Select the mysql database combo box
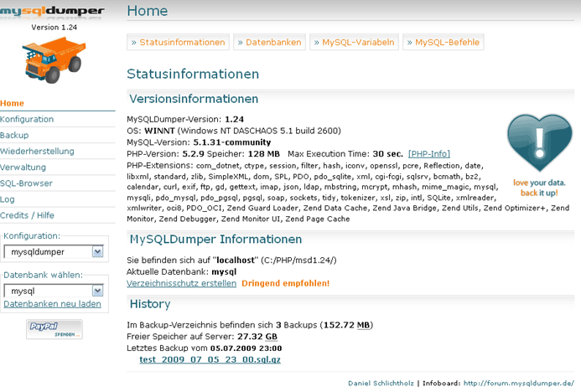Viewport: 581px width, 392px height. coord(54,291)
